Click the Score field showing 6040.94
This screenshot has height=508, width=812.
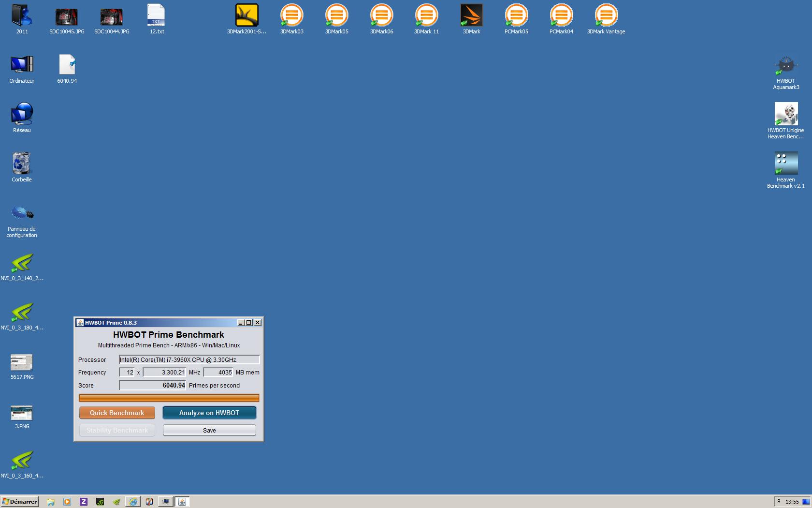153,385
